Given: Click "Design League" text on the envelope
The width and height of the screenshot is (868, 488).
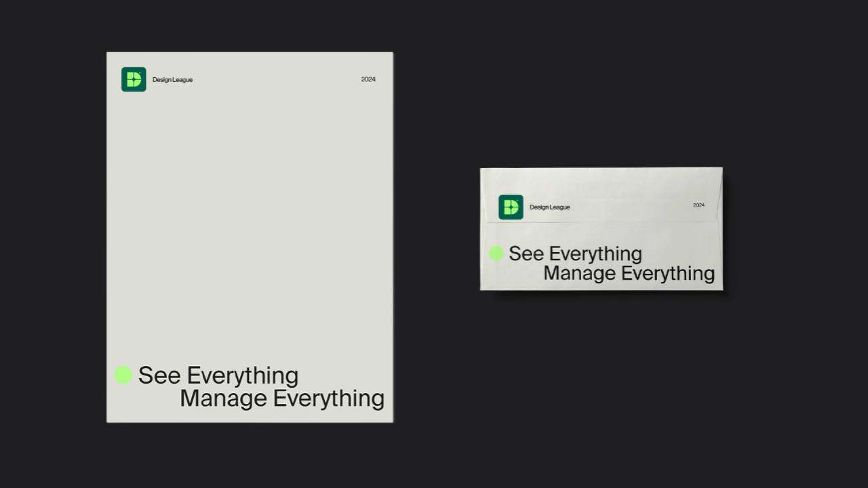Looking at the screenshot, I should tap(549, 207).
